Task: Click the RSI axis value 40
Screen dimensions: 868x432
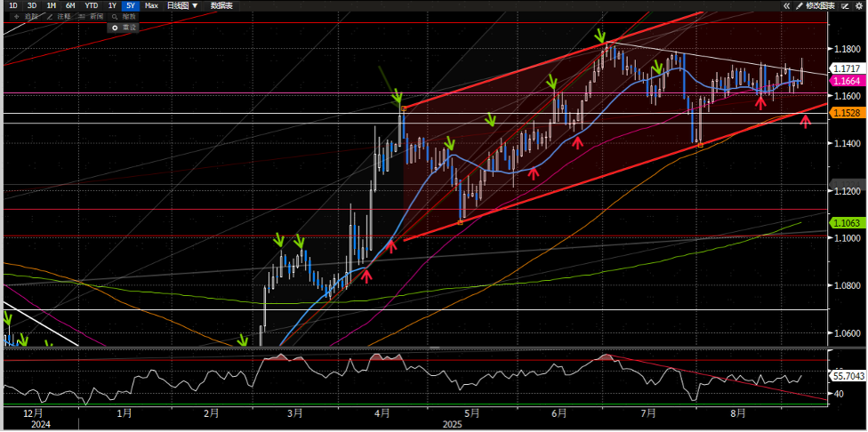Action: 839,394
